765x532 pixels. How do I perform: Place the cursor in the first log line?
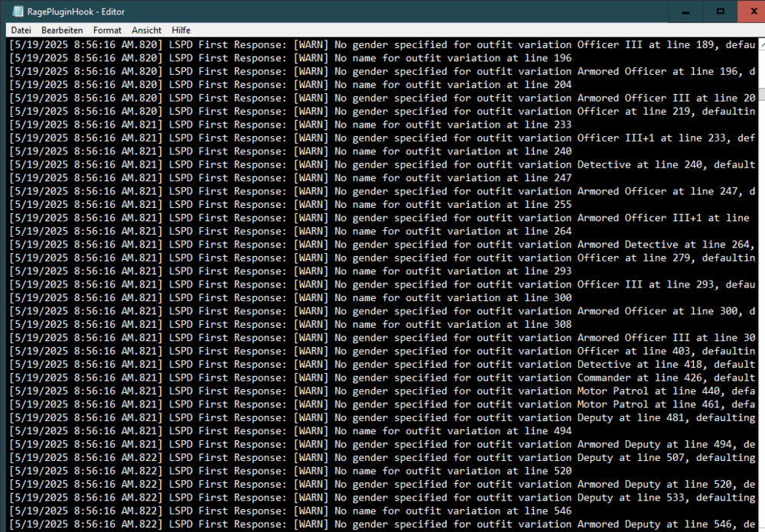tap(306, 44)
